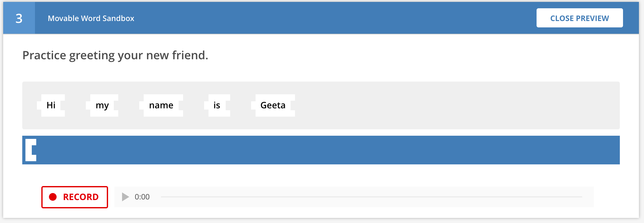
Task: Click the right end of the blue drop zone
Action: (610, 150)
